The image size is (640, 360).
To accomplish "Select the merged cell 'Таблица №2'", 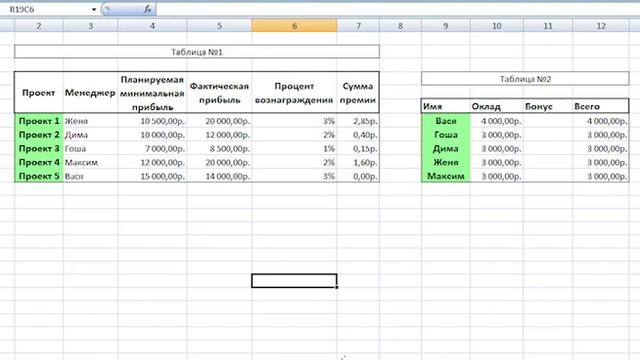I will coord(525,79).
